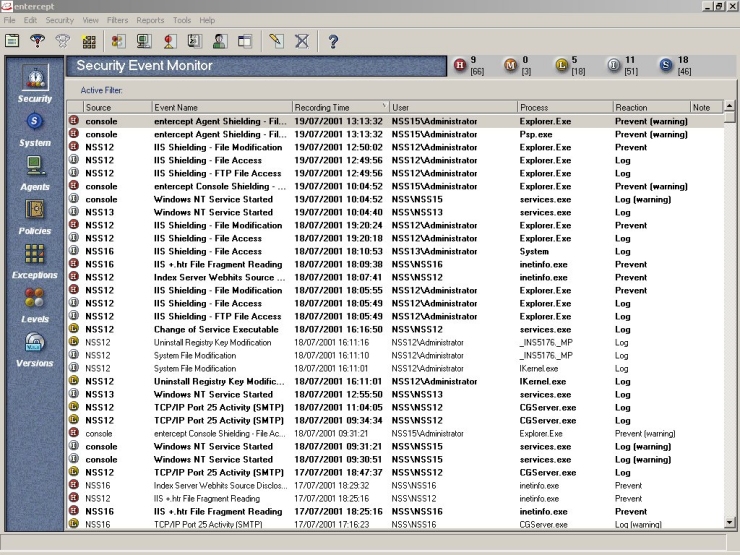Select the event recorded 17/07/2001 18:47:37
Screen dimensions: 740x555
[395, 472]
